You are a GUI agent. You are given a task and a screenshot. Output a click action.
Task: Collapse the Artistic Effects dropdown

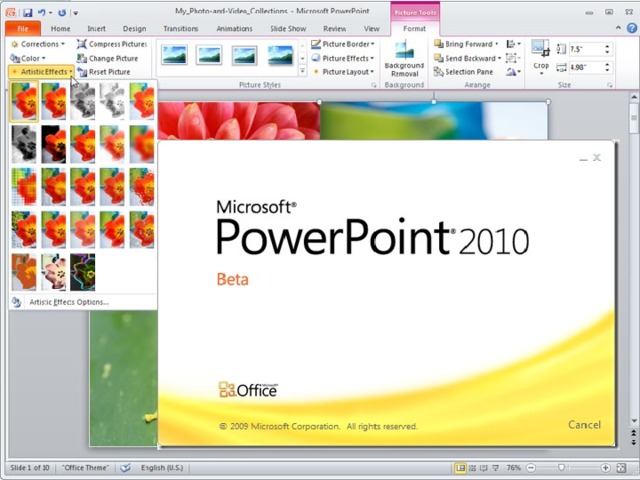[x=41, y=72]
